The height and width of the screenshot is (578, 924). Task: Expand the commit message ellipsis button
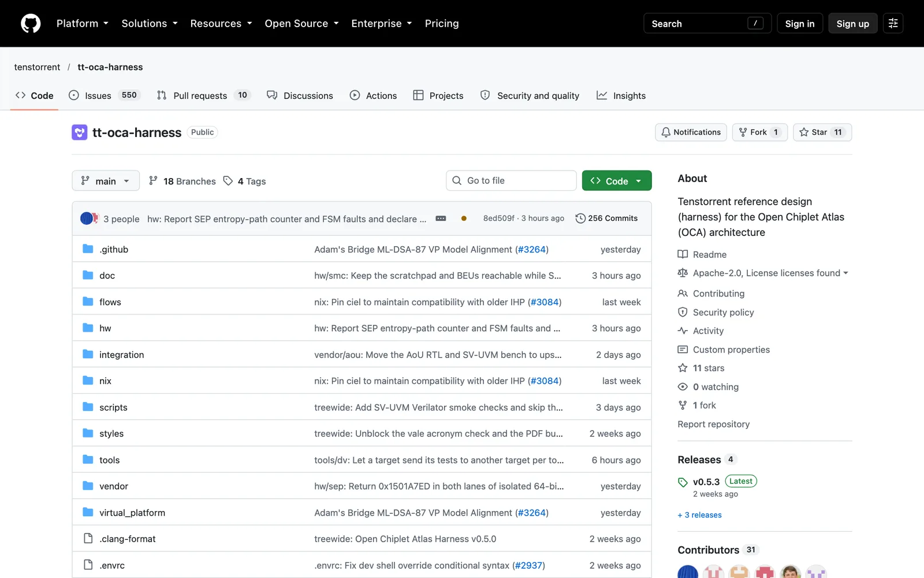pyautogui.click(x=441, y=218)
